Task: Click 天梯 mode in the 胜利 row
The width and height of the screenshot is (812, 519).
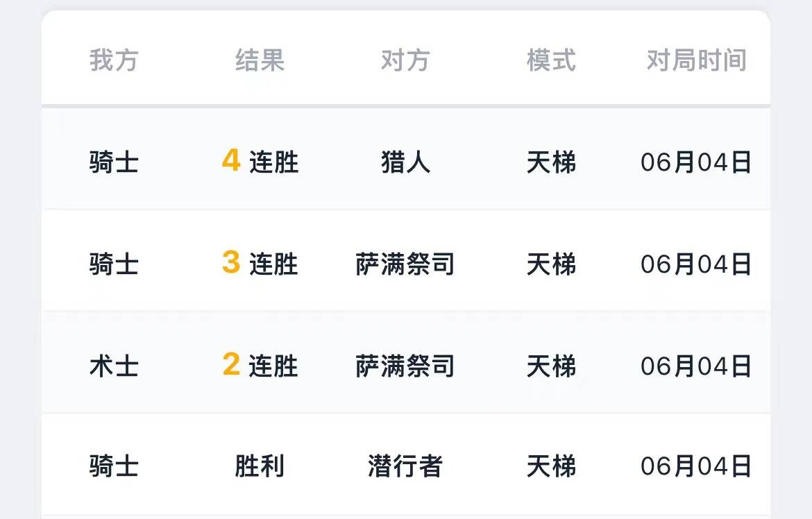Action: point(551,466)
